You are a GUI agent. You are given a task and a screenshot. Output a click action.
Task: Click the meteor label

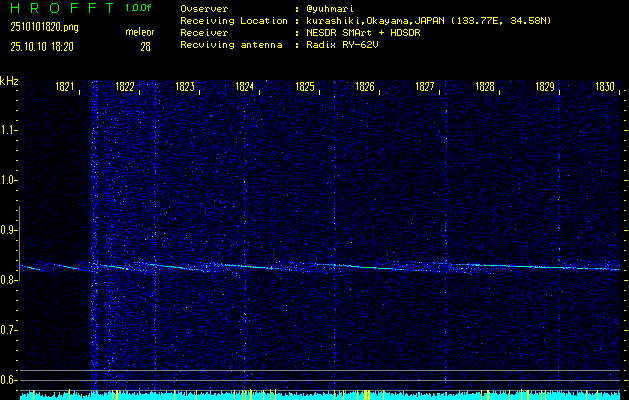[x=139, y=32]
